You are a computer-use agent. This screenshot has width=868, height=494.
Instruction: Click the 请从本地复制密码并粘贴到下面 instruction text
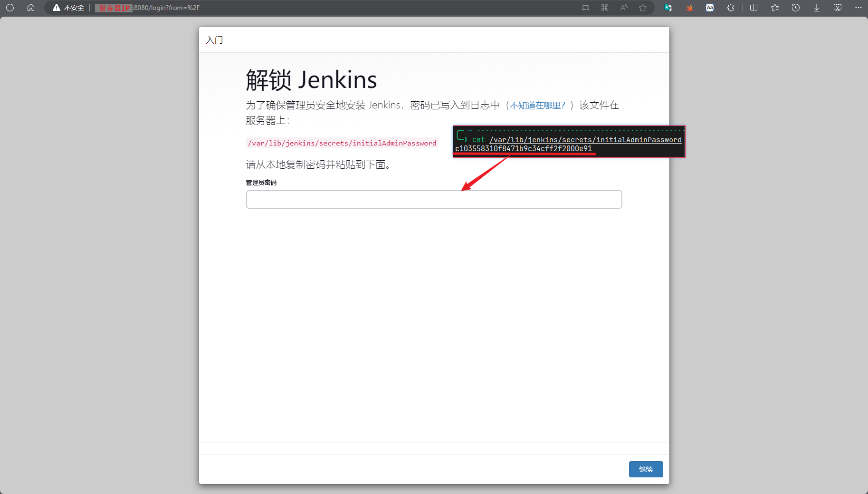pos(318,165)
